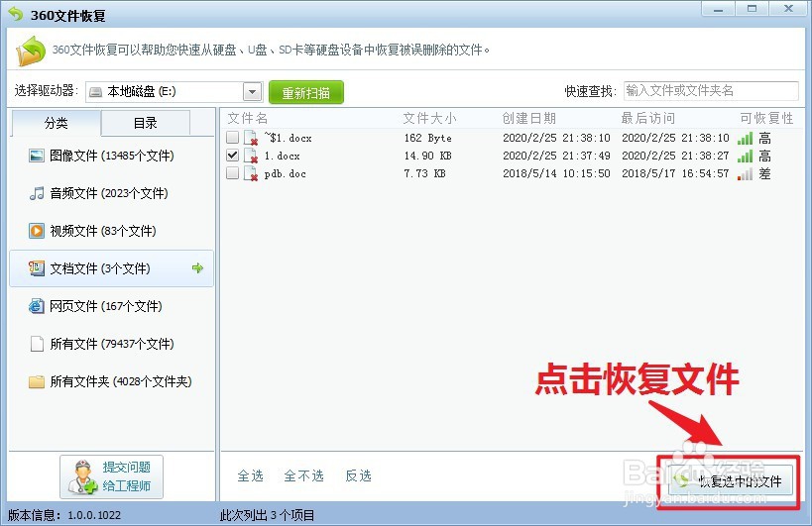Select 文档文件 (3个文件) category
The width and height of the screenshot is (812, 526).
tap(111, 268)
